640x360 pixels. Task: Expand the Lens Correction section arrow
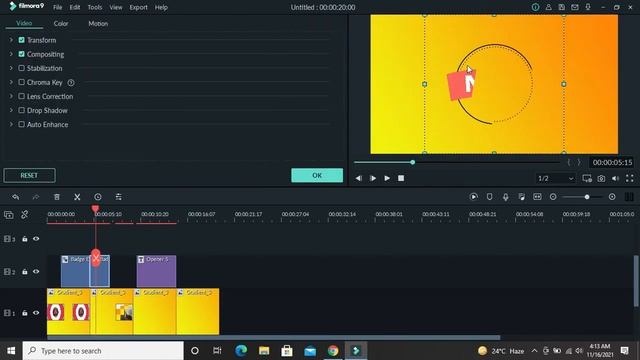pos(11,96)
